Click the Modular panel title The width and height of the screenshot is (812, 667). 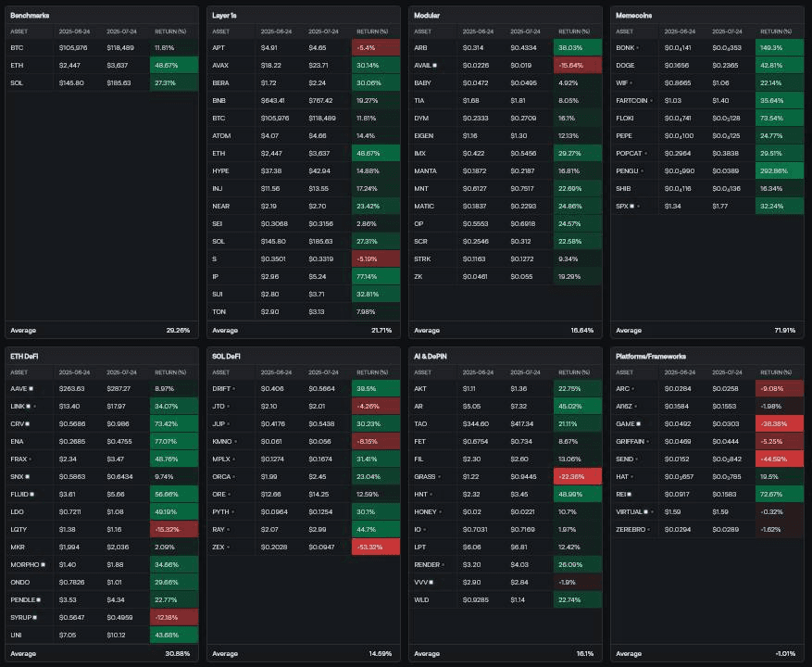click(x=427, y=16)
